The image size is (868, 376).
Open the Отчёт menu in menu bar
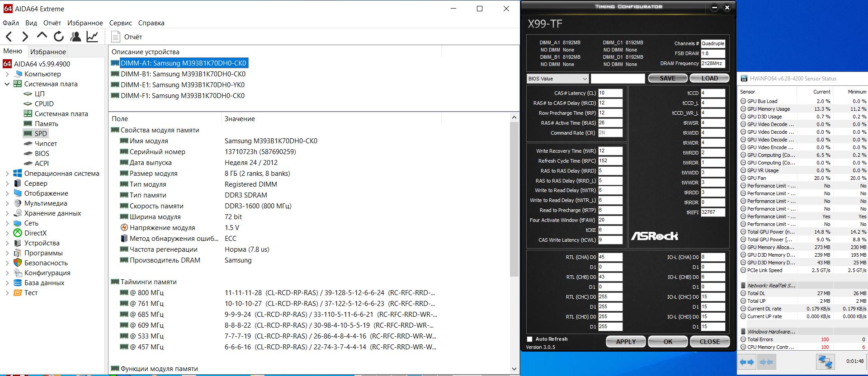[x=52, y=23]
